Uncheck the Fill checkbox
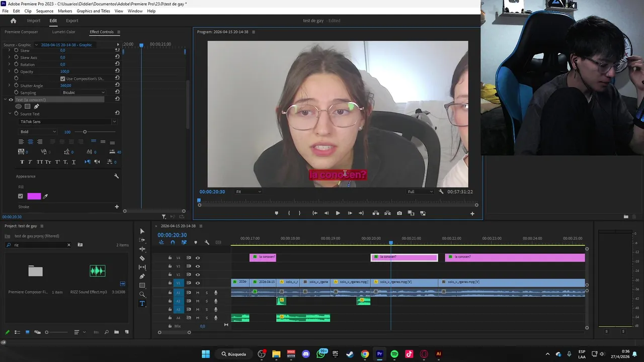This screenshot has height=362, width=644. pyautogui.click(x=21, y=196)
